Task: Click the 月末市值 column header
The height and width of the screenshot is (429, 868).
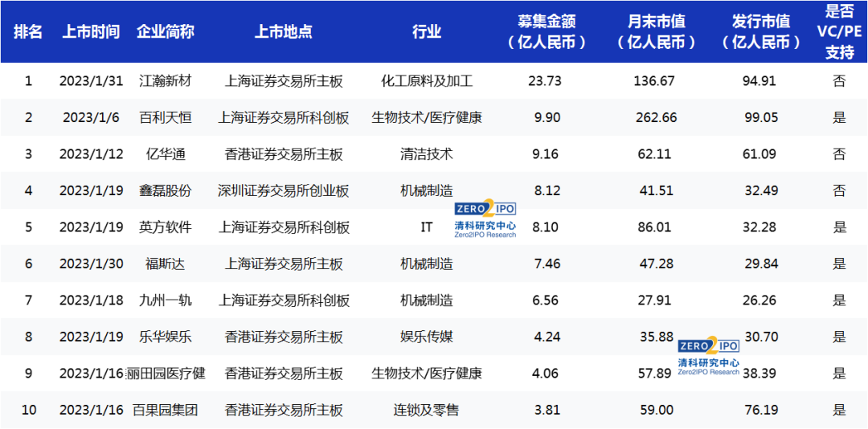Action: pos(657,32)
